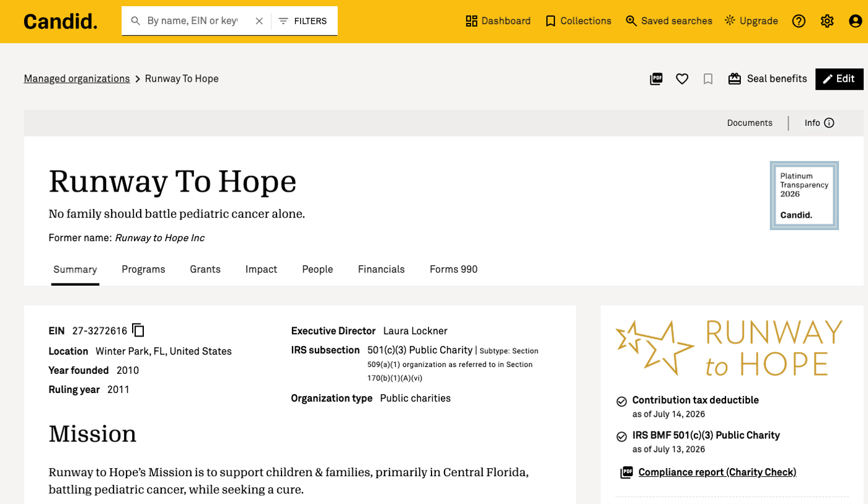Open the Forms 990 tab

[454, 269]
